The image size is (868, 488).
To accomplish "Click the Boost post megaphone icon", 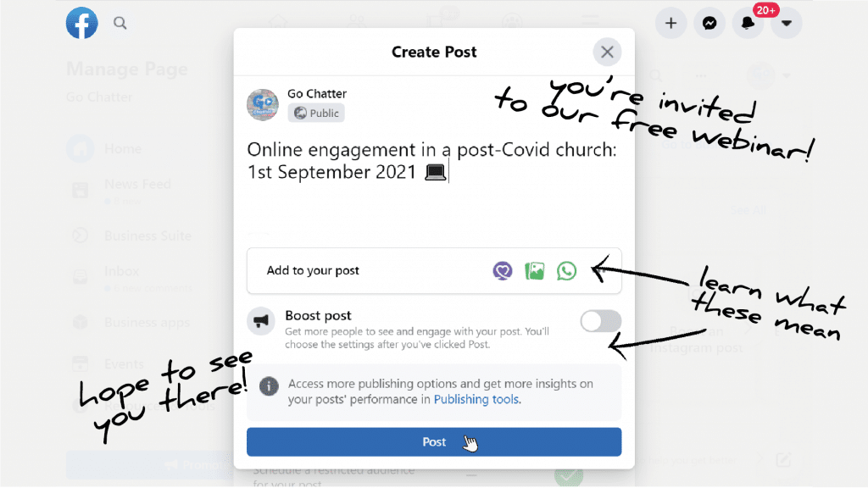I will (x=261, y=321).
